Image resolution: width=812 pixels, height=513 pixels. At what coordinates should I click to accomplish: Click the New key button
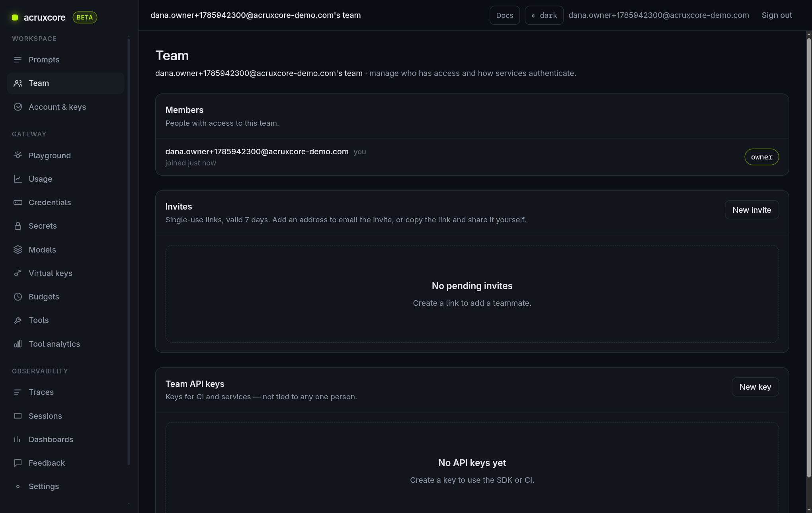[x=755, y=387]
